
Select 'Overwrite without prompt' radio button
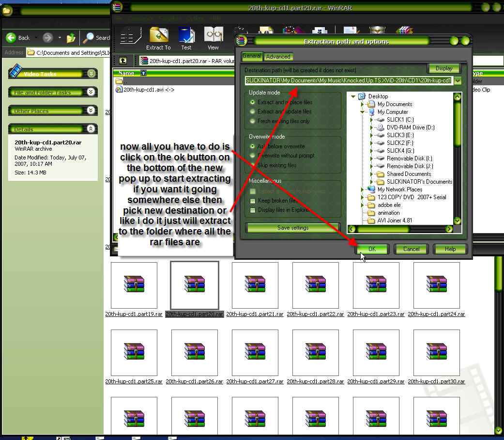coord(253,156)
